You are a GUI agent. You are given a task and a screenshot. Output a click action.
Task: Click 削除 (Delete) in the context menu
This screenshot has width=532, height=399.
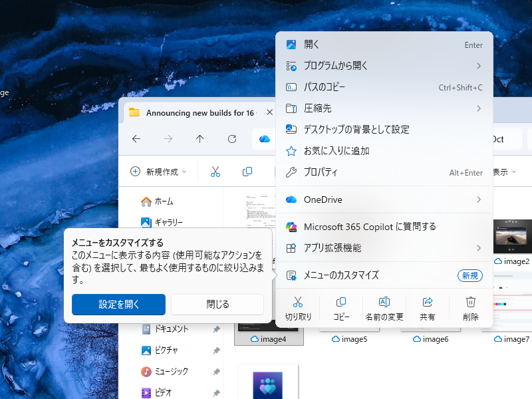tap(470, 309)
